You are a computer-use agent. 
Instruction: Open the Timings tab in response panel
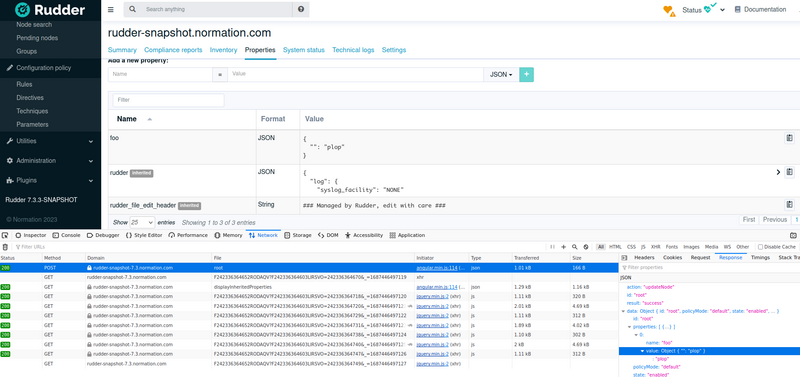[x=760, y=258]
